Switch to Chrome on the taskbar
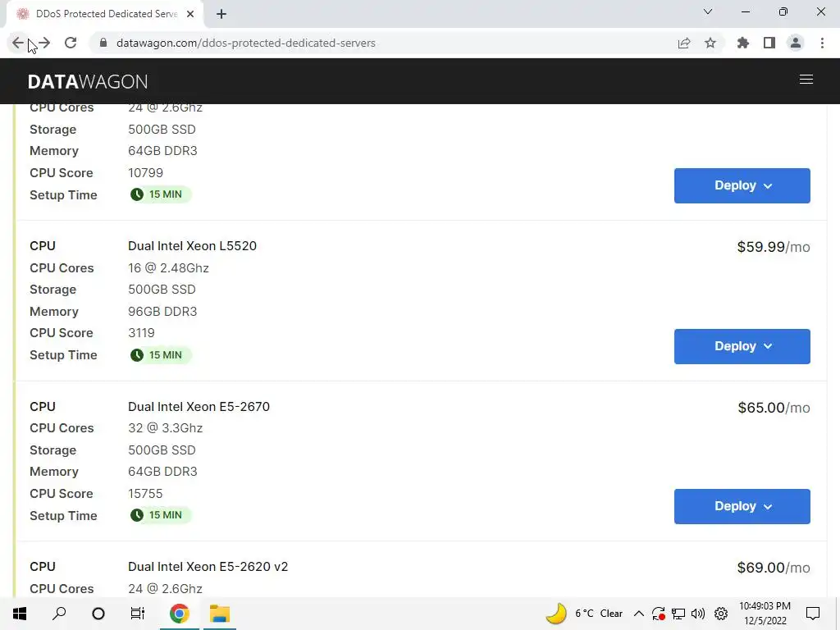 (x=180, y=614)
